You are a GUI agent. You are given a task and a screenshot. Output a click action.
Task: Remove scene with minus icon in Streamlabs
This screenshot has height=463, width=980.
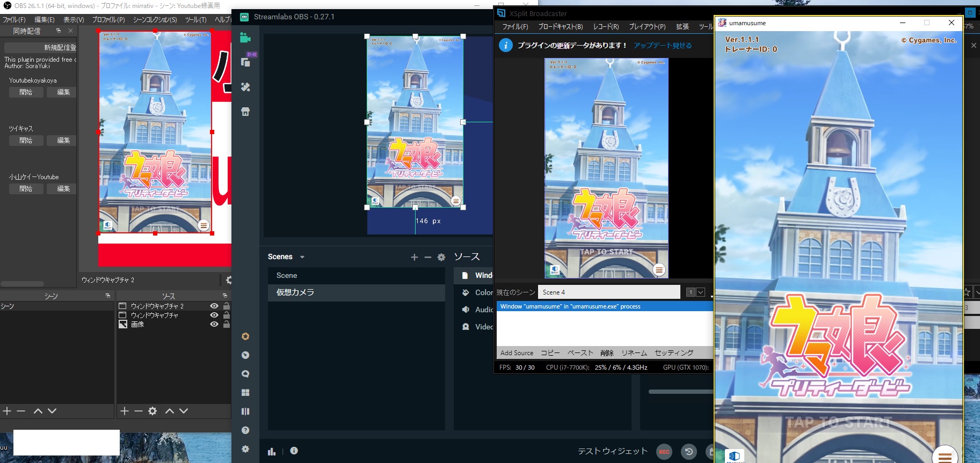point(427,257)
